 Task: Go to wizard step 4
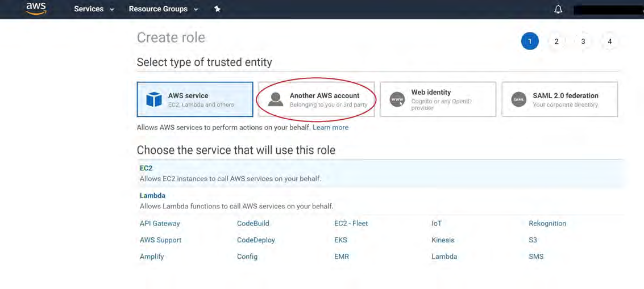pos(609,41)
